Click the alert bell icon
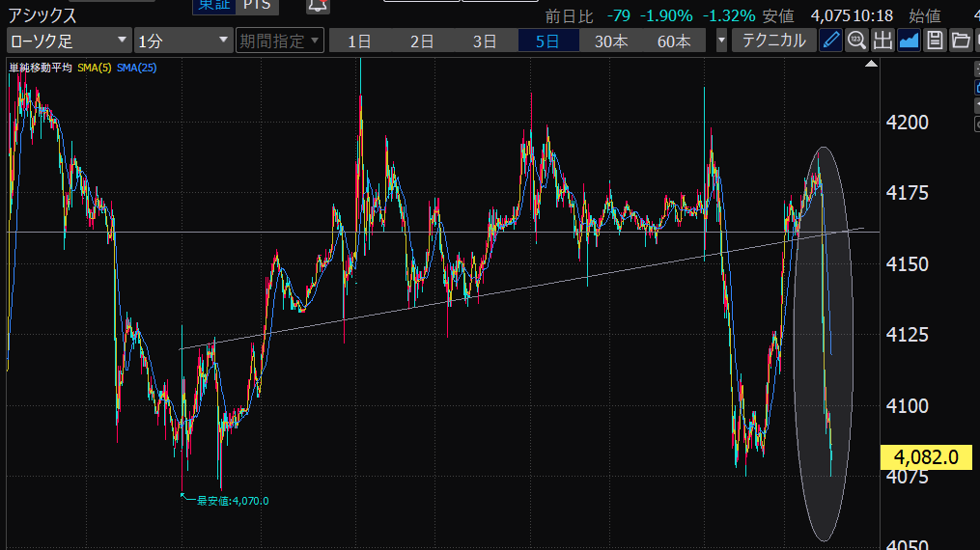Viewport: 980px width, 550px height. coord(317,6)
